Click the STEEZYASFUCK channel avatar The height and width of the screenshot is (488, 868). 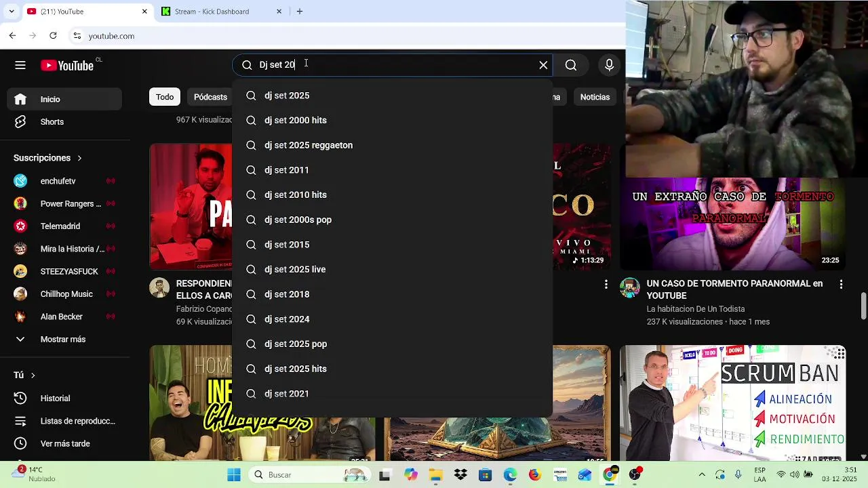point(20,271)
